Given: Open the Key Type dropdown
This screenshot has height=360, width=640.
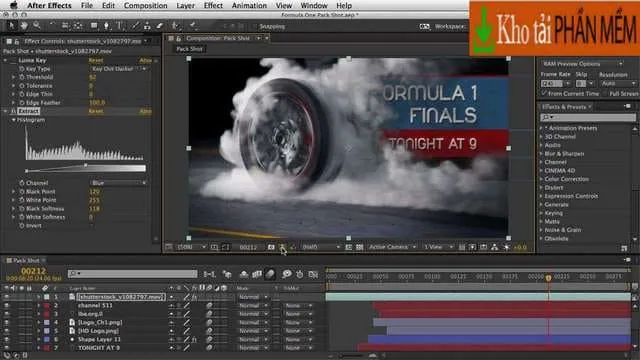Looking at the screenshot, I should pyautogui.click(x=118, y=69).
